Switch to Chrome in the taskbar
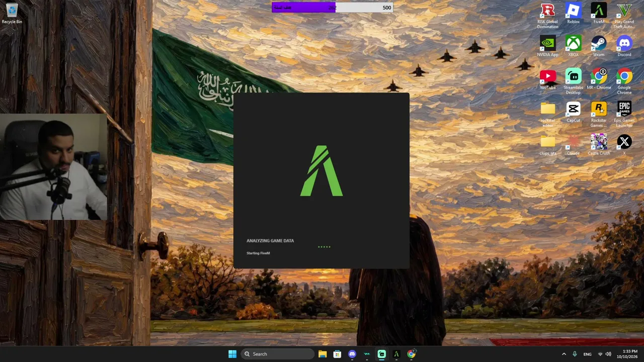644x362 pixels. (x=411, y=354)
